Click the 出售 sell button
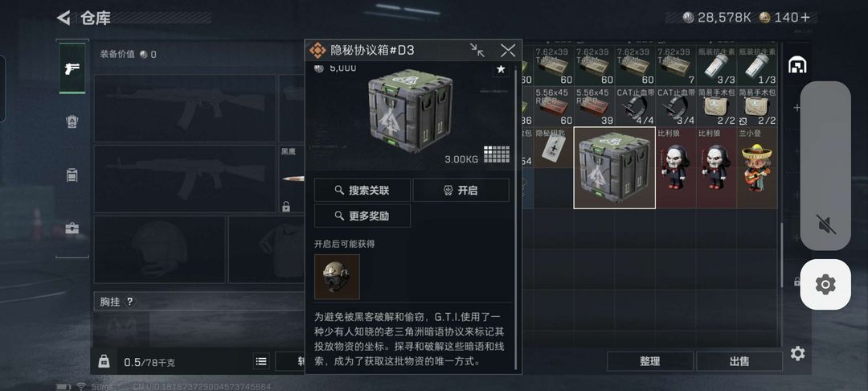Viewport: 868px width, 391px height. tap(739, 361)
